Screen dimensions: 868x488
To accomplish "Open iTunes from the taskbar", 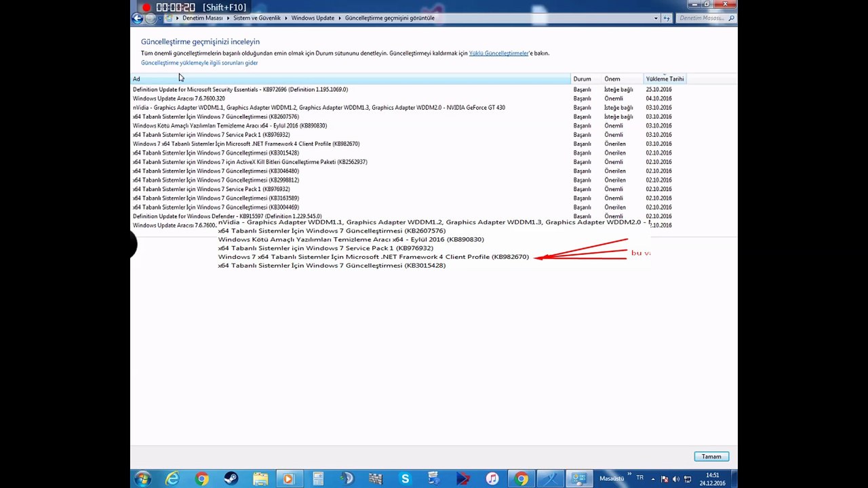I will coord(492,479).
